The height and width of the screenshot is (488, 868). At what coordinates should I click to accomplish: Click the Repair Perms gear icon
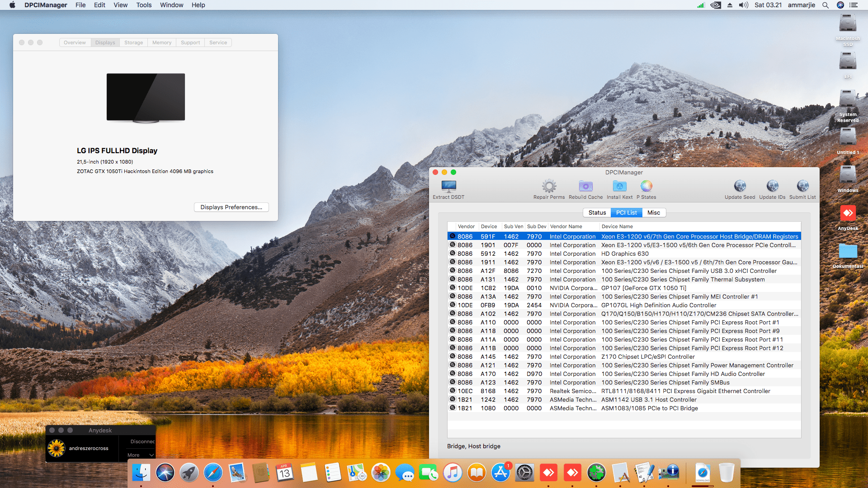click(x=549, y=187)
